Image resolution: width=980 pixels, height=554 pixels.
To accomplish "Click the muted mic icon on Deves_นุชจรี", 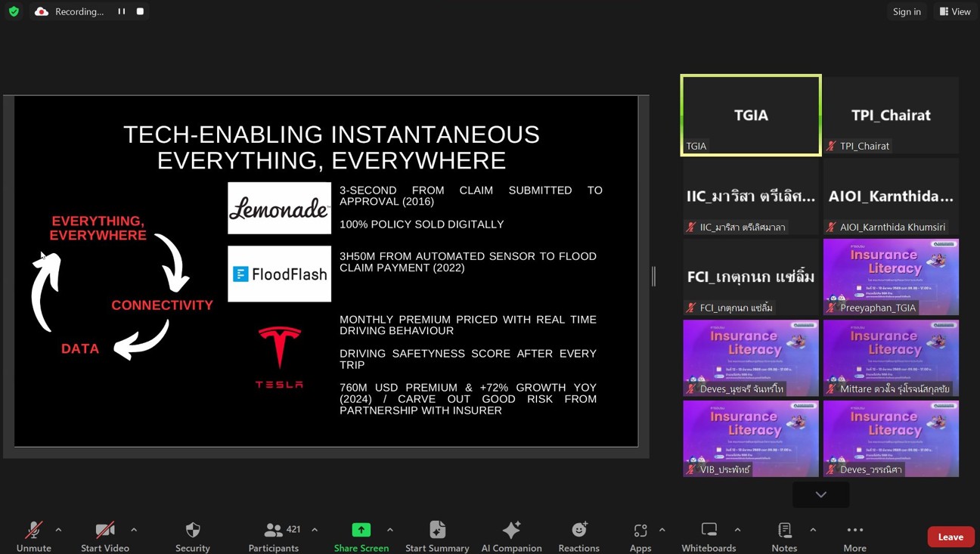I will pyautogui.click(x=691, y=388).
